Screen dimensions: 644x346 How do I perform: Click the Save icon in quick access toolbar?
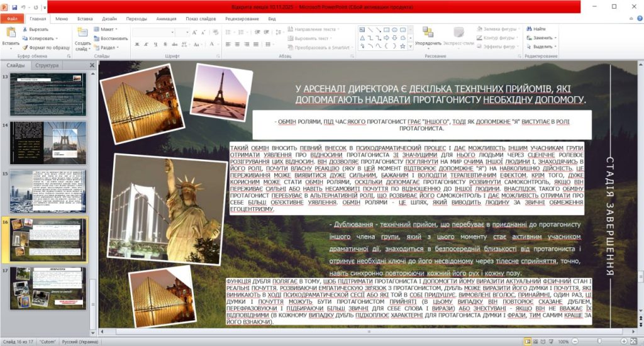coord(14,7)
